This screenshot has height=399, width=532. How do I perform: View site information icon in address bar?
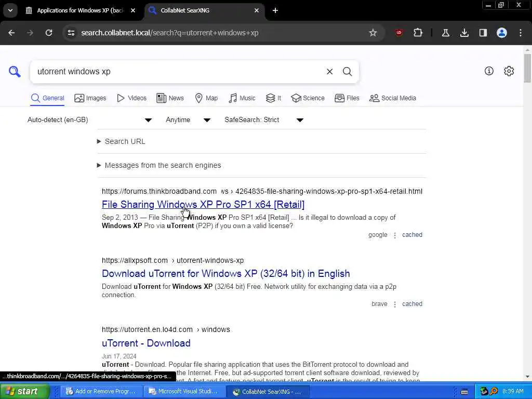tap(71, 33)
